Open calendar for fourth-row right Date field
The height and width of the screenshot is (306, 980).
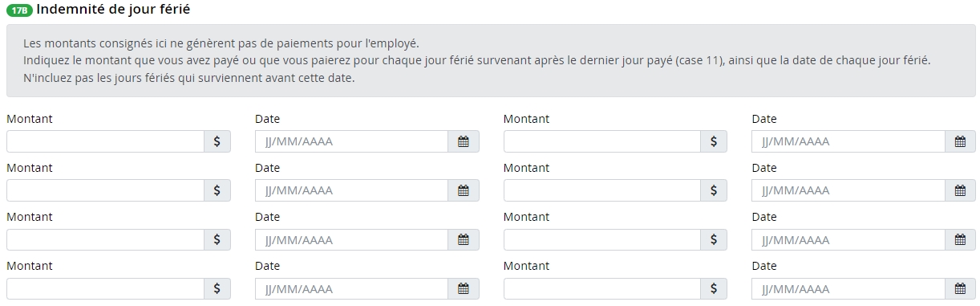click(x=960, y=288)
